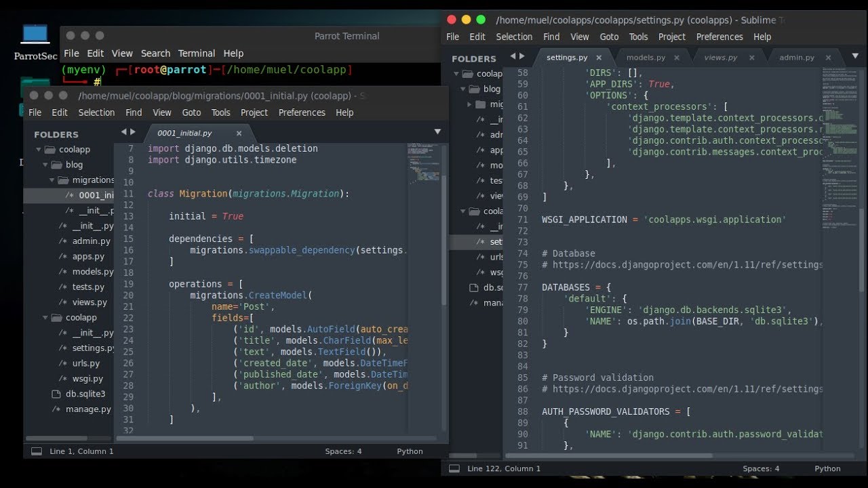
Task: Click the name='Post' code line
Action: tap(243, 307)
